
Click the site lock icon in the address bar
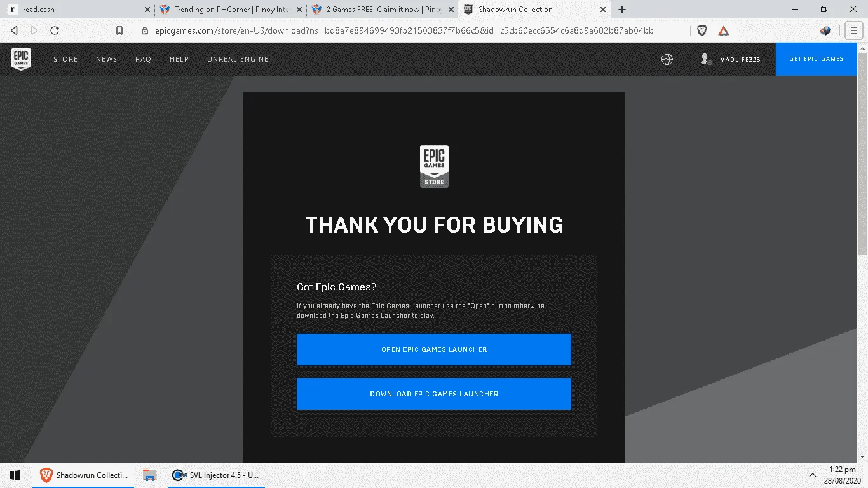tap(144, 30)
